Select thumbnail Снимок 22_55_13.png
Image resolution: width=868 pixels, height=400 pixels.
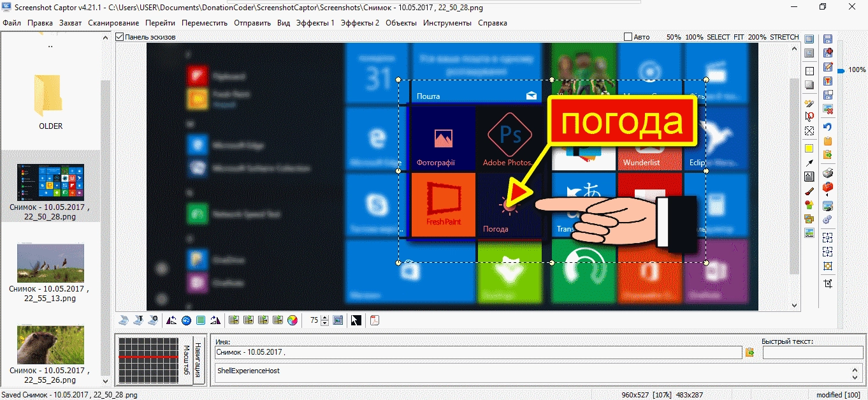pyautogui.click(x=50, y=271)
